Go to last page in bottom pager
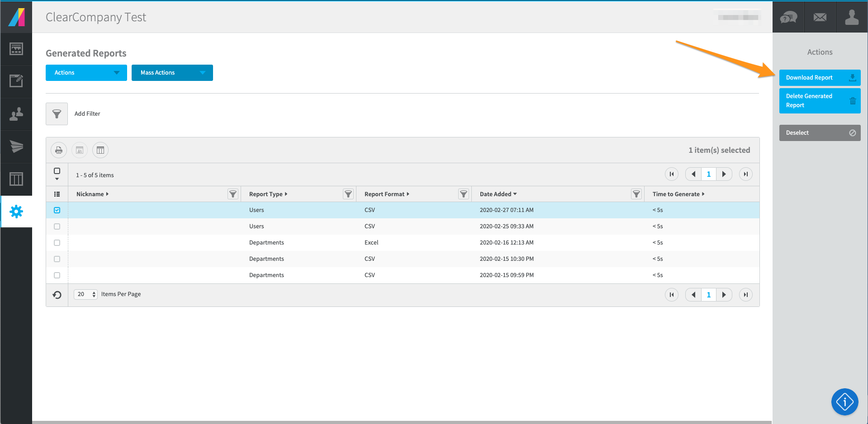Viewport: 868px width, 424px height. [x=746, y=295]
